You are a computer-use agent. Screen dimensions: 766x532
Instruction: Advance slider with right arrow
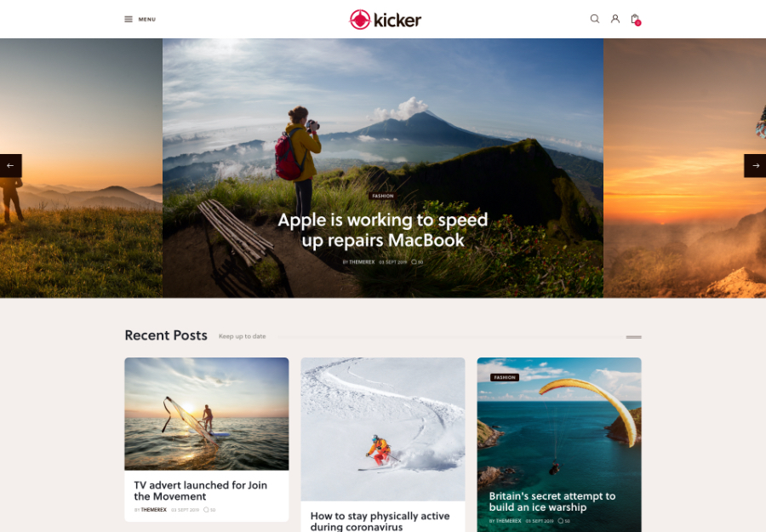(755, 166)
